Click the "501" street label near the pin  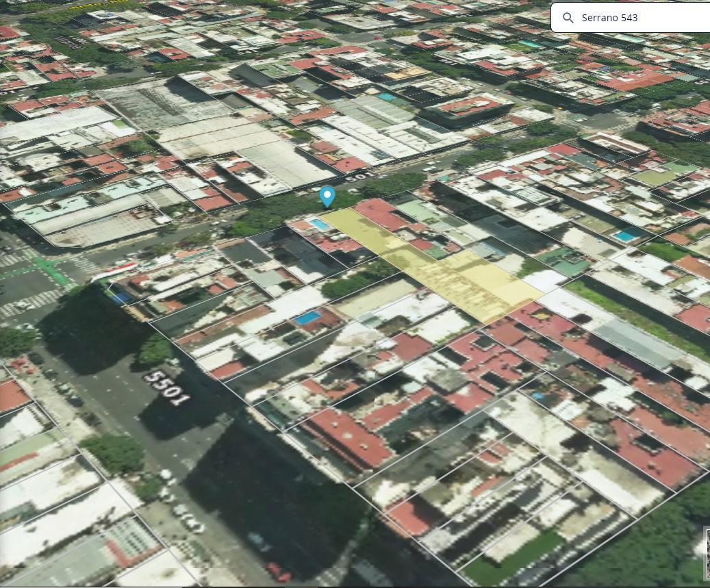(x=360, y=177)
